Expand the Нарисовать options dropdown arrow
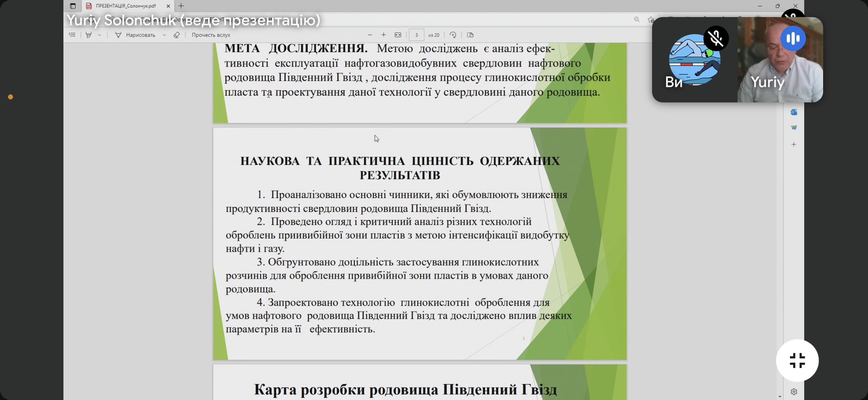Viewport: 868px width, 400px height. [x=164, y=35]
